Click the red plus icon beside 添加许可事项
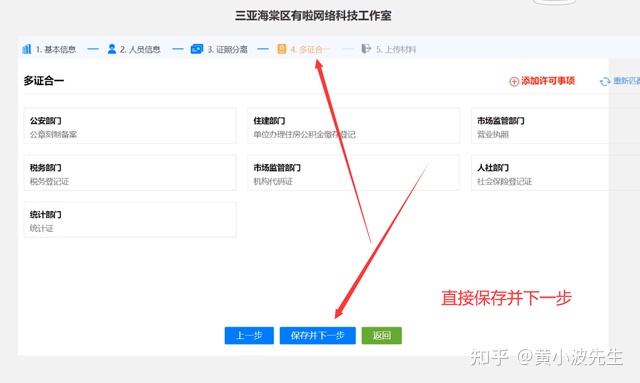 pos(514,81)
